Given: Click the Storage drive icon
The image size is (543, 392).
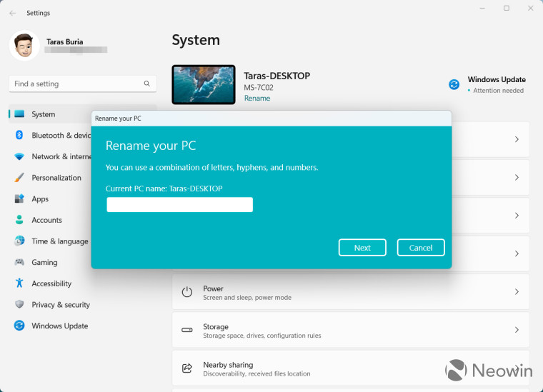Looking at the screenshot, I should point(187,330).
